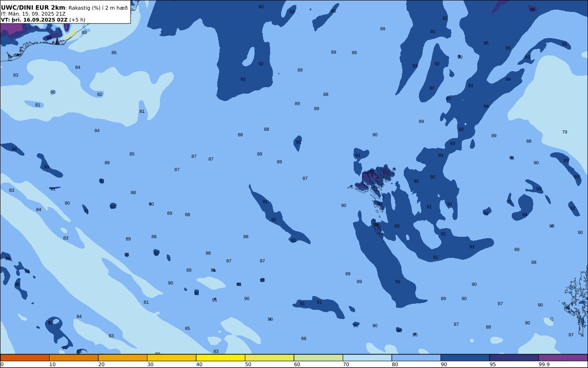This screenshot has height=368, width=588.
Task: Click the '79' humidity value on the map
Action: (565, 132)
